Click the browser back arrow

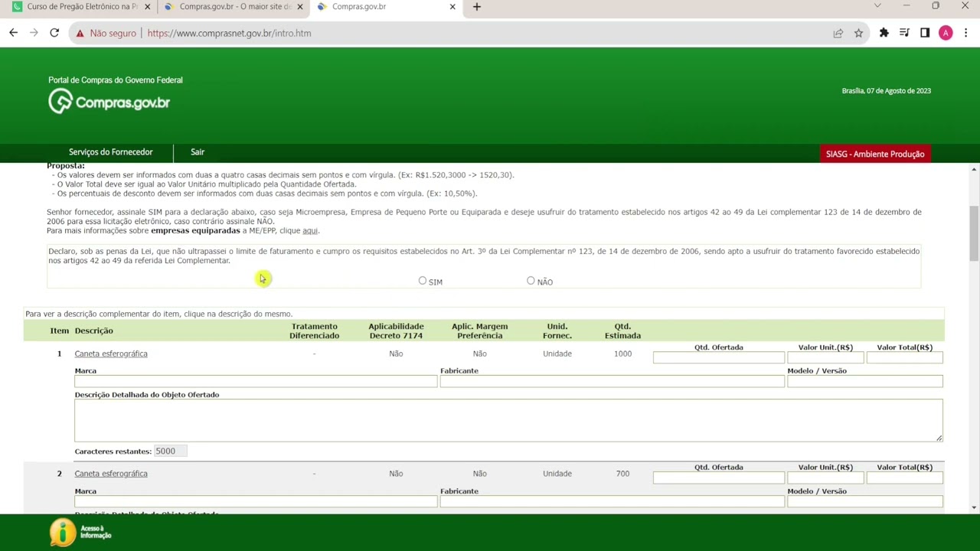(x=13, y=33)
